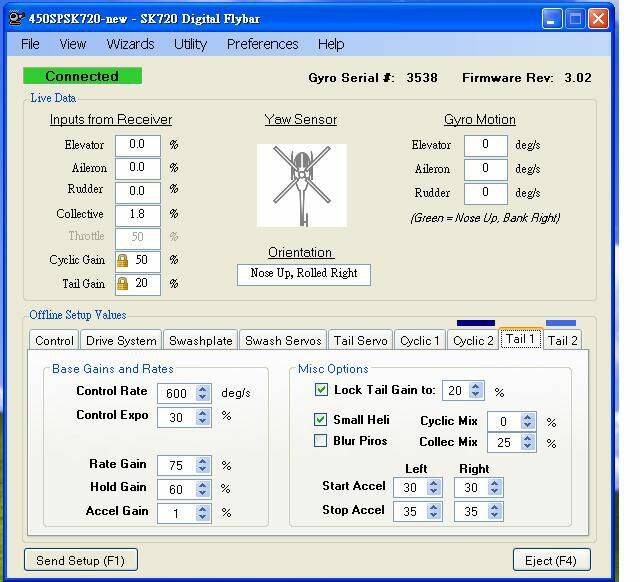Image resolution: width=640 pixels, height=582 pixels.
Task: Switch to the Cyclic 1 tab
Action: pyautogui.click(x=420, y=340)
